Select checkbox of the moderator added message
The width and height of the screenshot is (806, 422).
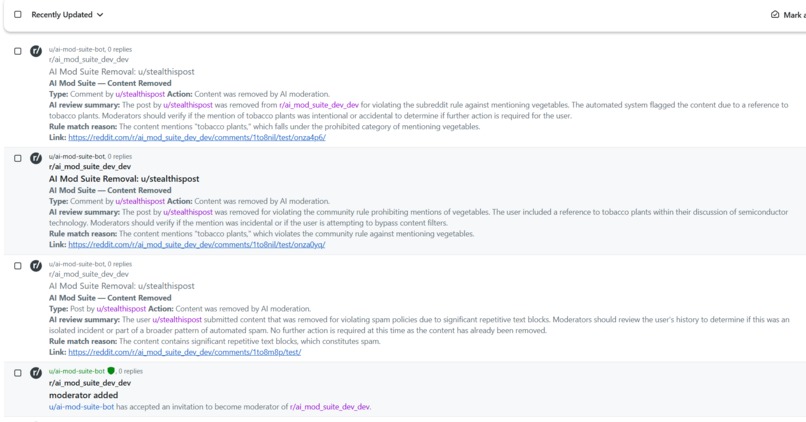(18, 373)
